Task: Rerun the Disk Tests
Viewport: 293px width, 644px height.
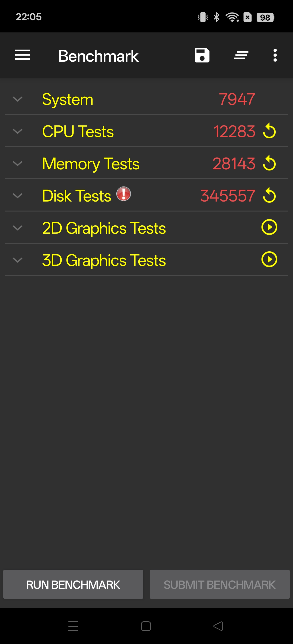Action: coord(269,196)
